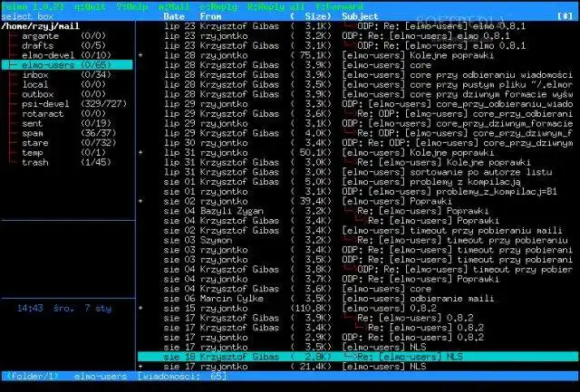Open lip 28 Krzysztof Gibas 'core' message

(358, 65)
